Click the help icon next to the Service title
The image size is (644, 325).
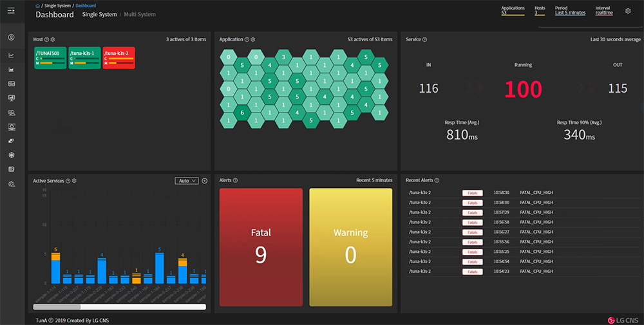tap(424, 40)
